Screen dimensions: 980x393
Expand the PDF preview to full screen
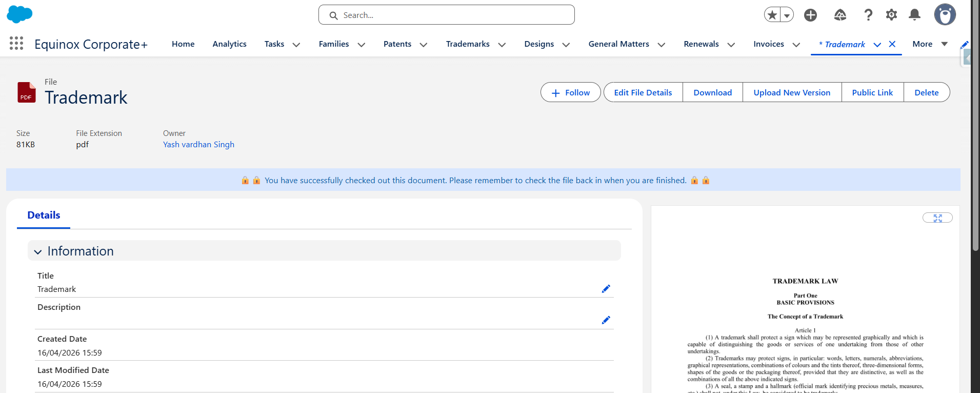937,218
